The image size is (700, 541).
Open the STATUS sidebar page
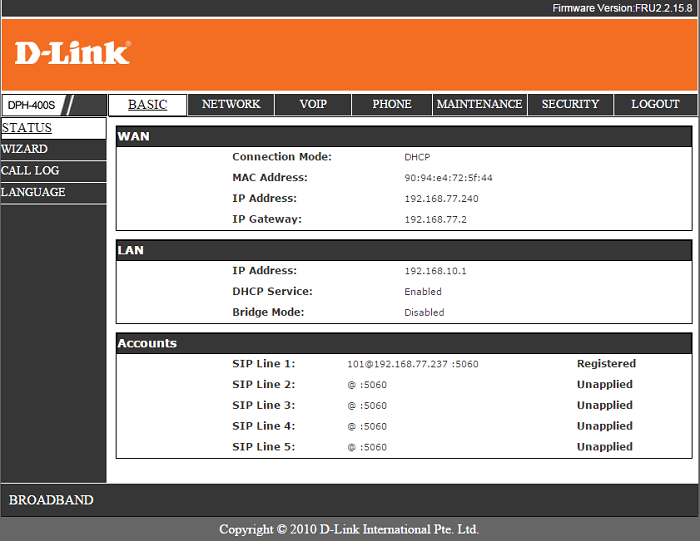point(53,128)
